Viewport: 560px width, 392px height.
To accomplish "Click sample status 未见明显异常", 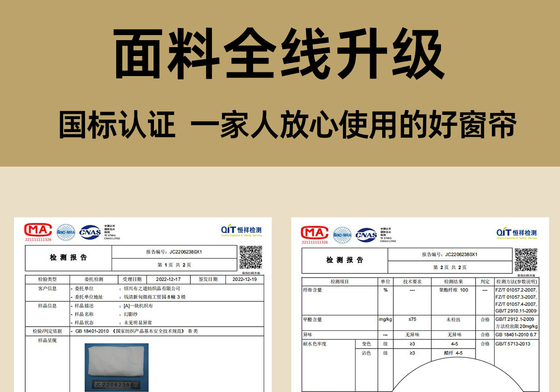I will 138,322.
